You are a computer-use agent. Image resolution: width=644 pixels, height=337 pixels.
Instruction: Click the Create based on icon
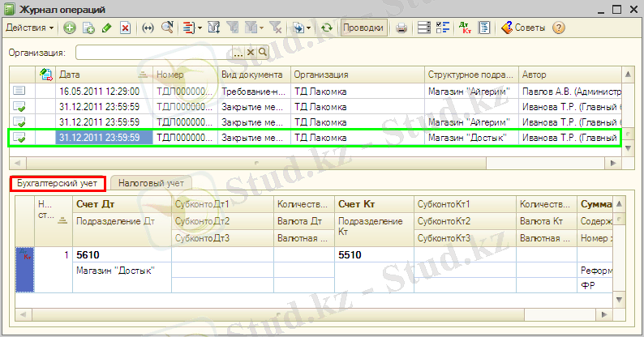click(298, 28)
